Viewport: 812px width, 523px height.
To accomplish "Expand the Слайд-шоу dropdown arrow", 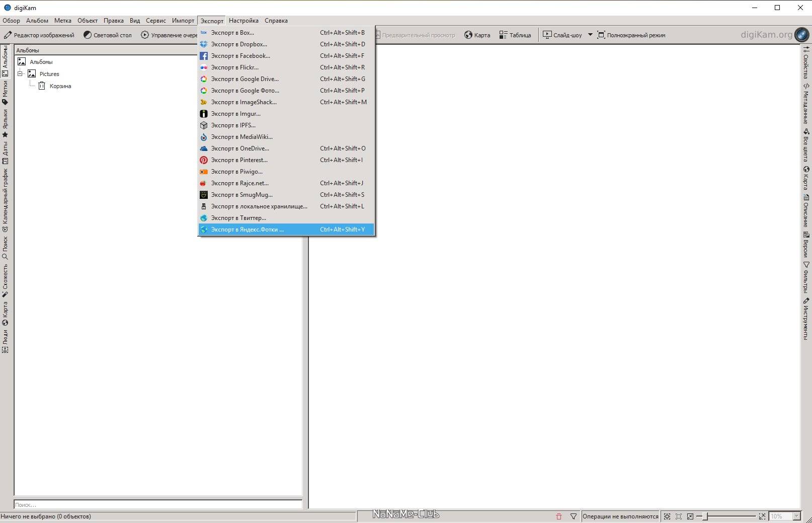I will click(x=590, y=35).
